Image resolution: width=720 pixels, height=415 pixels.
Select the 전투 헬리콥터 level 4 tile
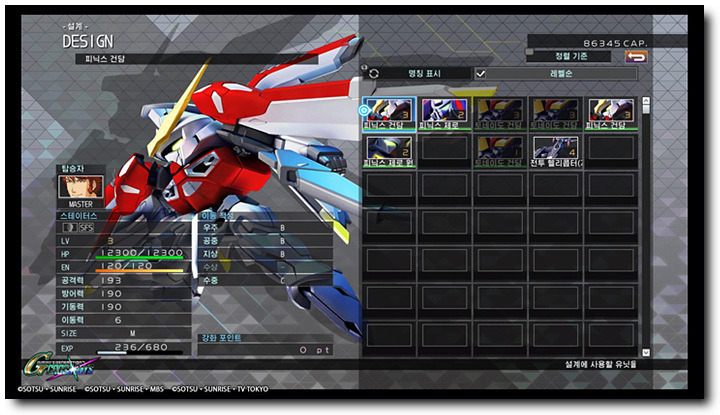point(555,151)
